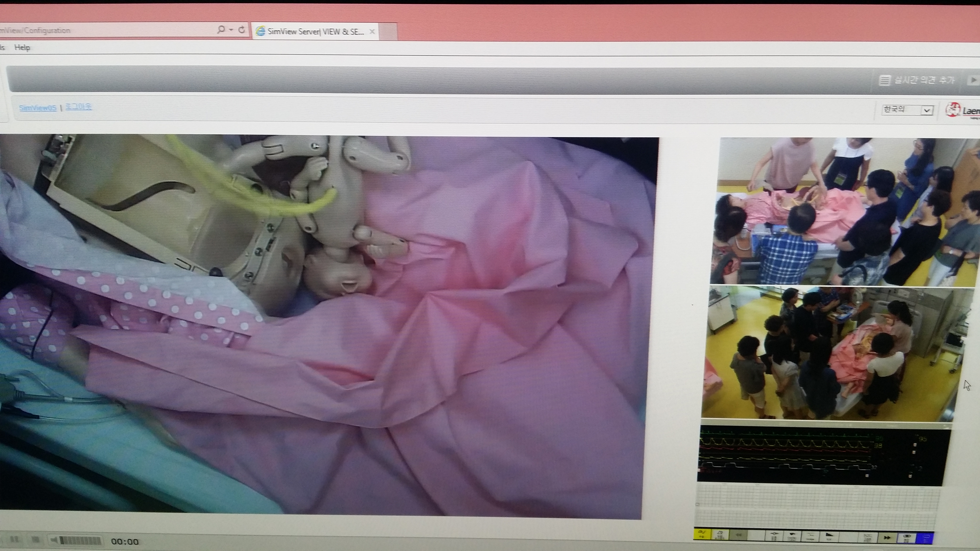Stop the video playback
Viewport: 980px width, 551px height.
coord(35,540)
